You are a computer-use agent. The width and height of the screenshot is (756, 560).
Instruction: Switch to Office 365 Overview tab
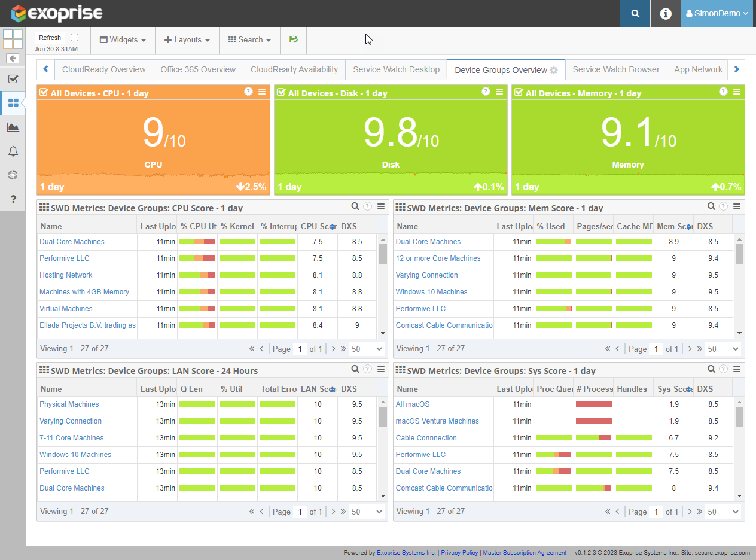tap(198, 69)
